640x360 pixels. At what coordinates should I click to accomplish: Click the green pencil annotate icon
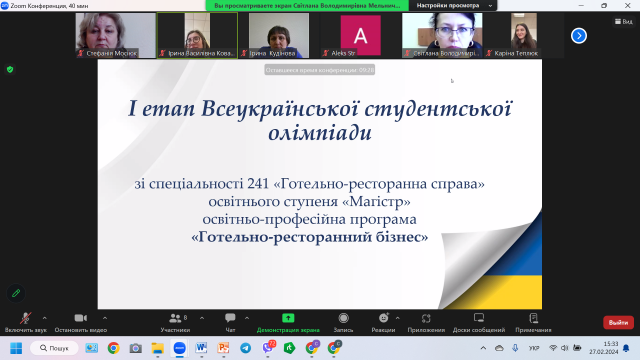point(16,293)
